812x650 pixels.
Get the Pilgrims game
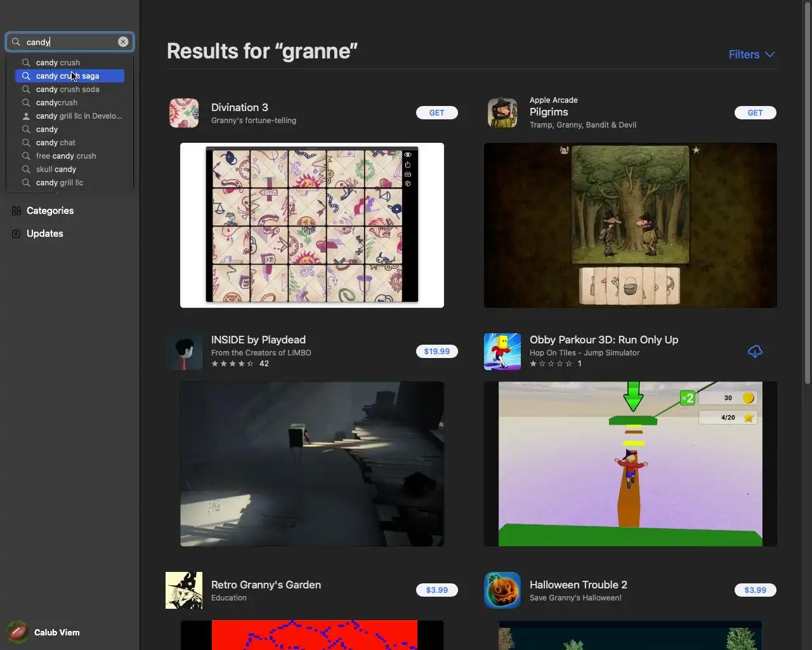(x=756, y=112)
